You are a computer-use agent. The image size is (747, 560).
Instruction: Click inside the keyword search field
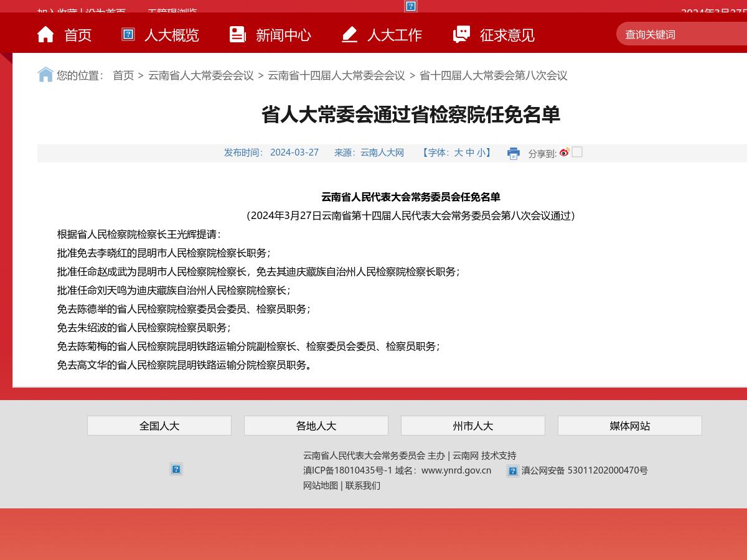(x=679, y=34)
